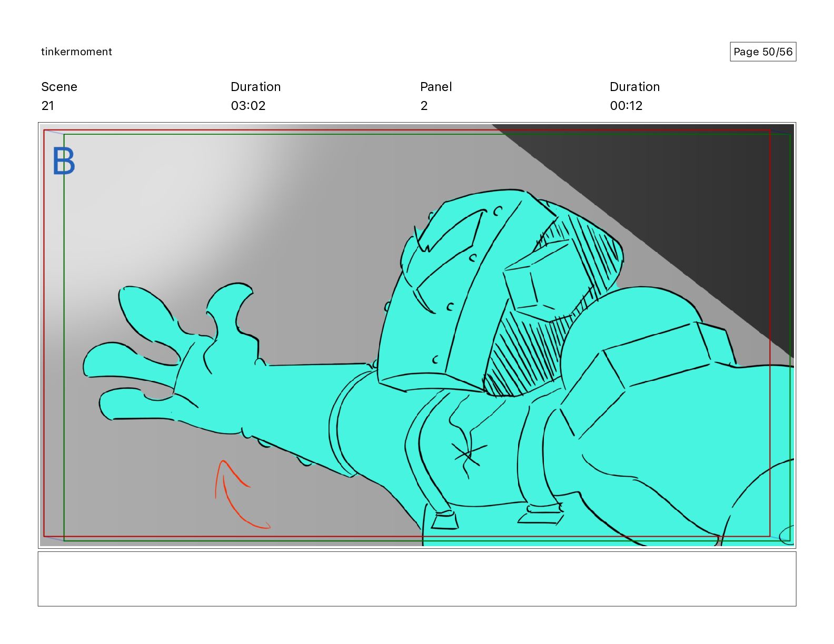Open the storyboard panel drawing of the robot

point(417,335)
